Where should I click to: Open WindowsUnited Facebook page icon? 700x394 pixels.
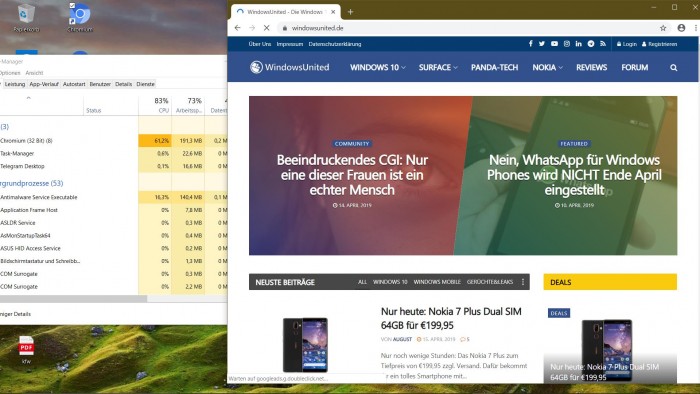point(530,44)
